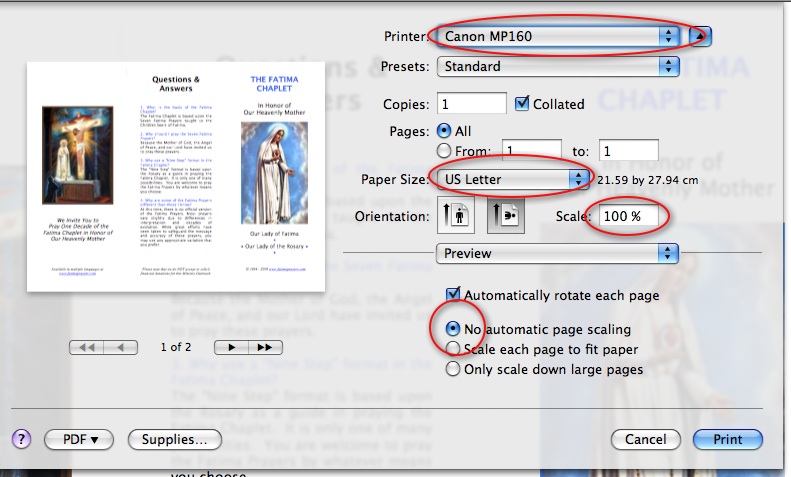Click the 'to' page number field
Screen dimensions: 791x477
(x=629, y=151)
